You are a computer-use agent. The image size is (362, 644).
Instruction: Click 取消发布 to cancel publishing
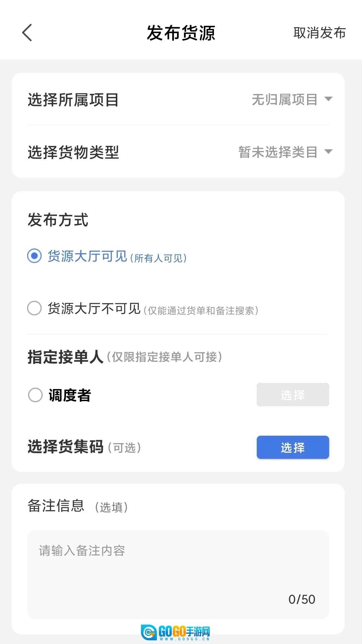(319, 33)
